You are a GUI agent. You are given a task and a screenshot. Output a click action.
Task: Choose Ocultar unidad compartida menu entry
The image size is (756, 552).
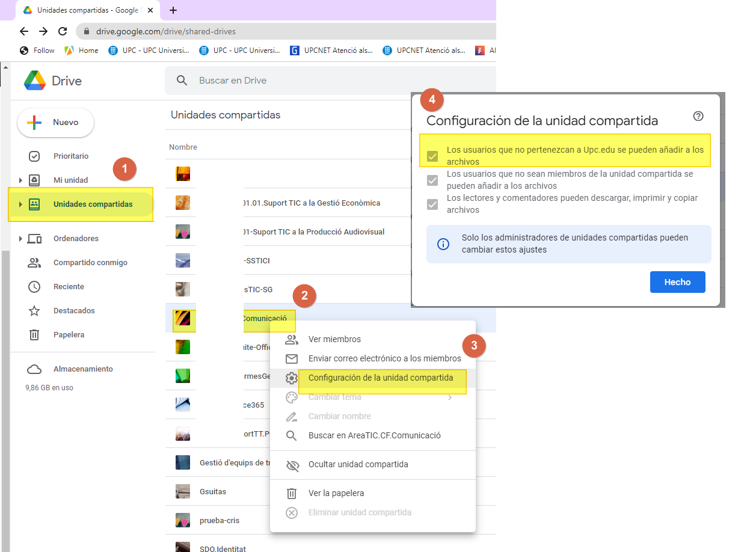(x=358, y=464)
